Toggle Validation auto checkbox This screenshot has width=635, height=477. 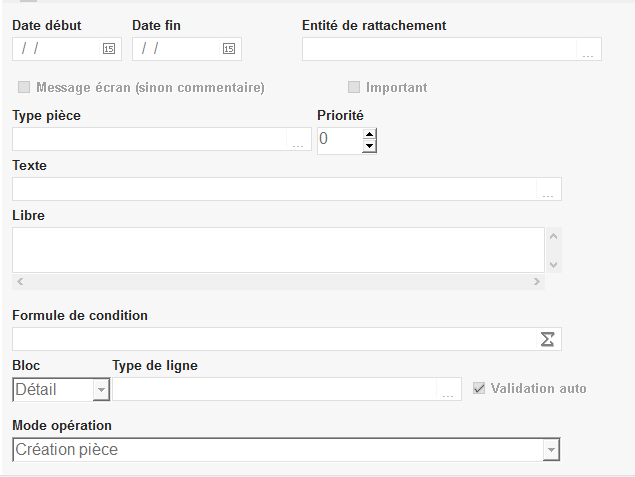tap(479, 388)
